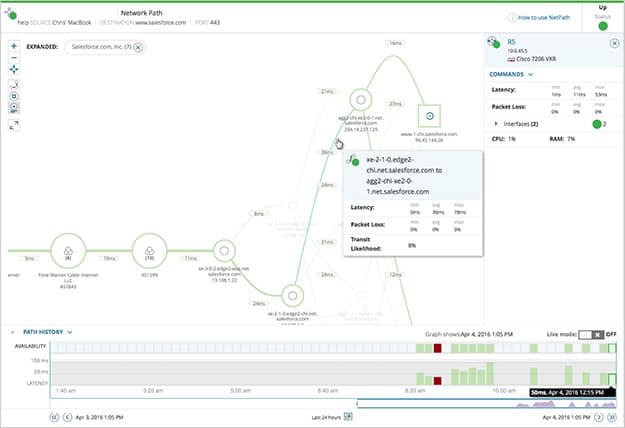Zoom in with the plus icon
Viewport: 625px width, 428px height.
[x=14, y=46]
